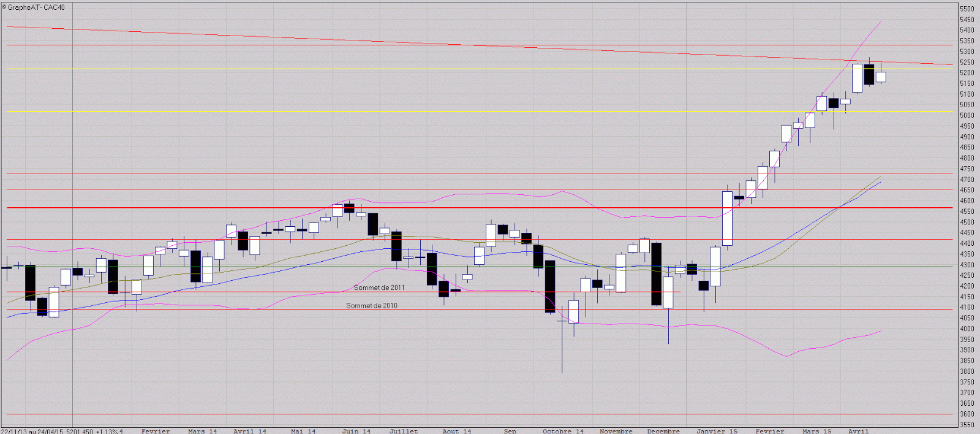Click the 5100 price scale value
The image size is (980, 434).
967,94
